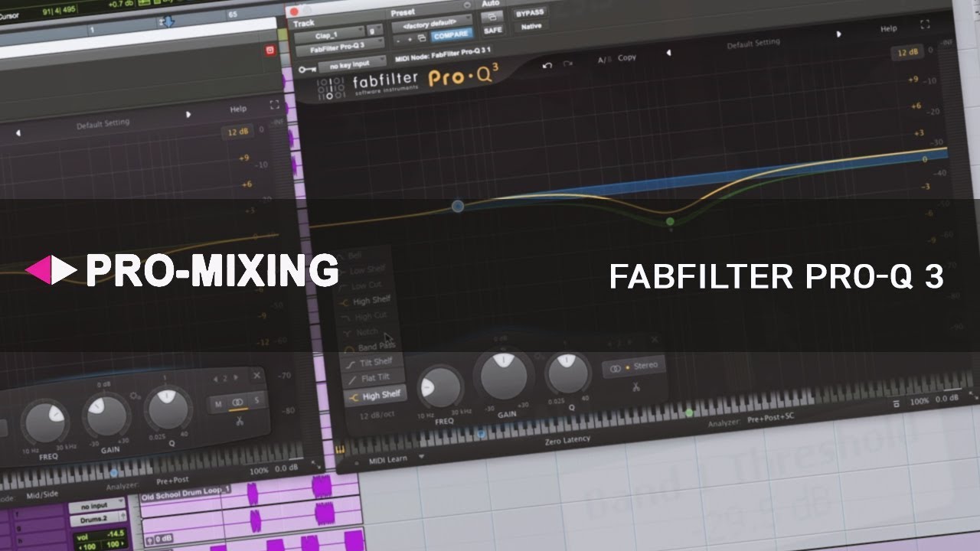This screenshot has height=551, width=980.
Task: Toggle the SAFE automation button
Action: point(493,30)
